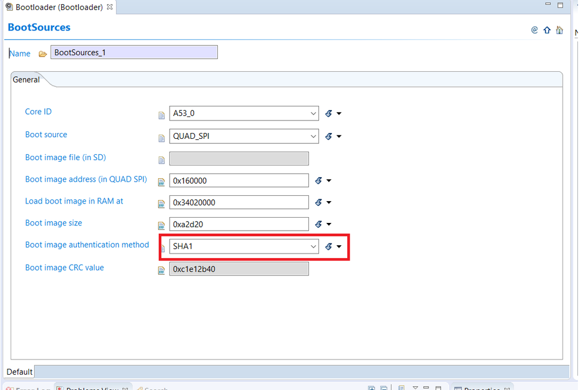This screenshot has height=390, width=588.
Task: Click the hex icon for Boot image size
Action: [x=162, y=226]
